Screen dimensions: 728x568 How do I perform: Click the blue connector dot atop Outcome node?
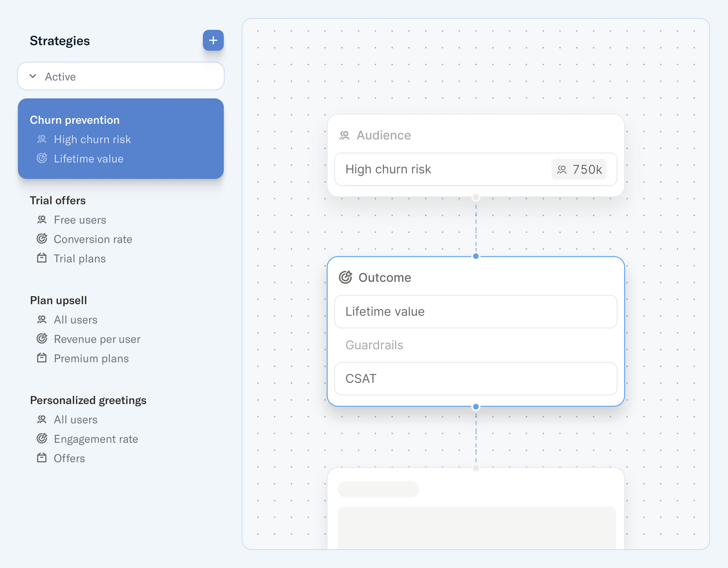476,256
